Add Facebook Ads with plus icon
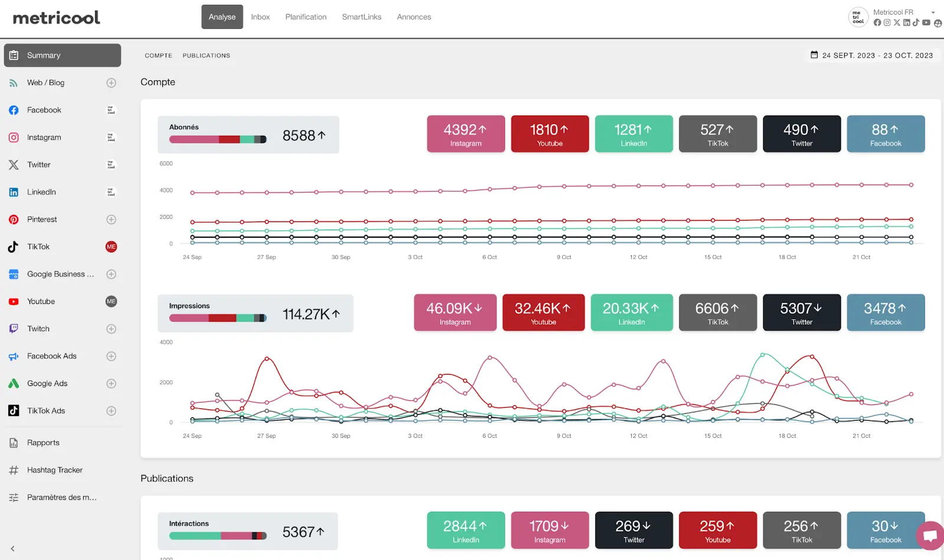The image size is (944, 560). (x=111, y=356)
